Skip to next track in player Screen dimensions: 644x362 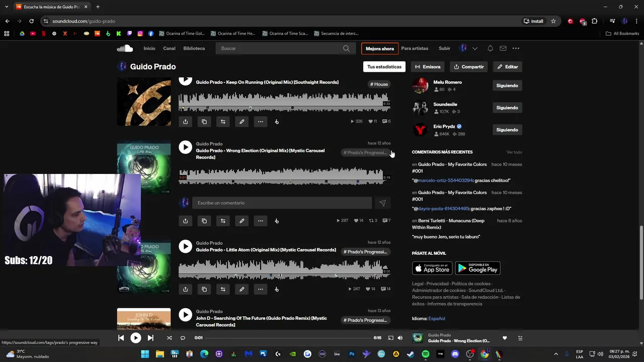point(150,338)
